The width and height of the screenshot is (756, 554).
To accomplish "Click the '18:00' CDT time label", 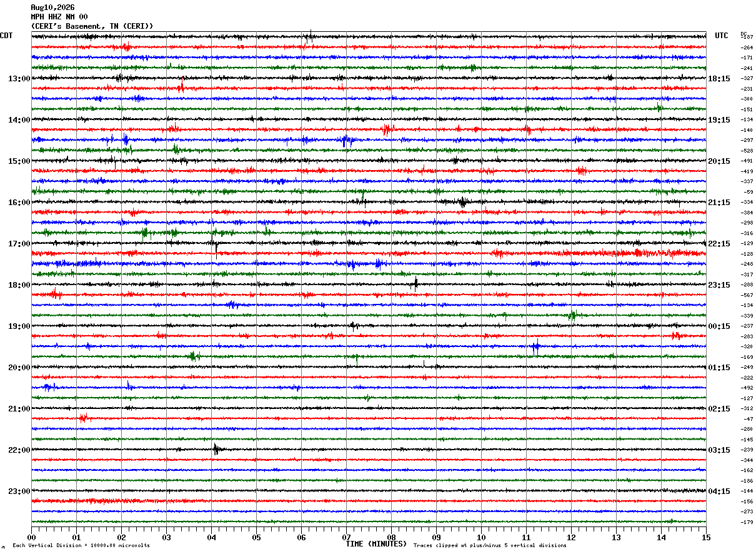I will click(19, 285).
